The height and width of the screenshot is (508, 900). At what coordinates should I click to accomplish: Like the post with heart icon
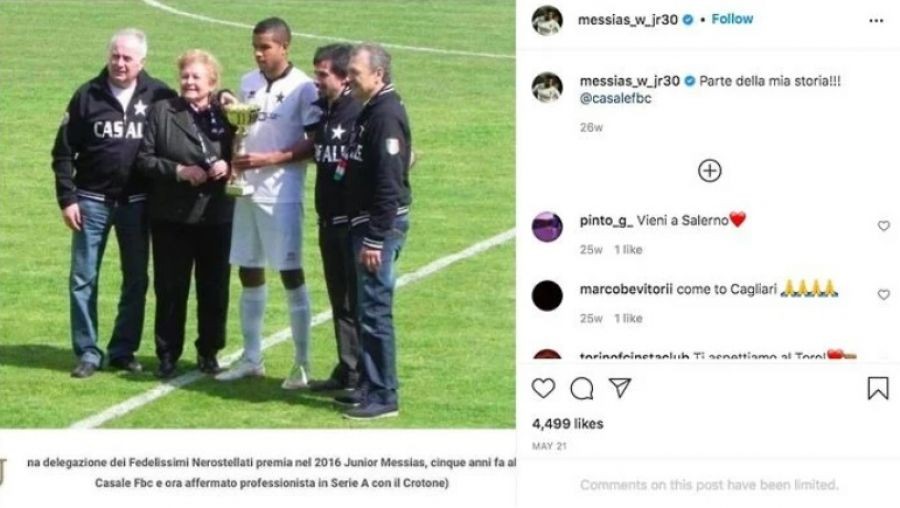[543, 389]
